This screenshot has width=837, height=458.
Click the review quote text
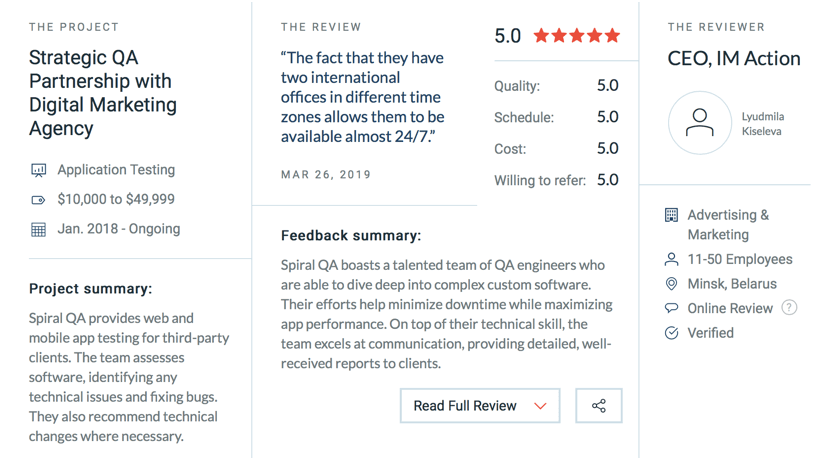(364, 97)
